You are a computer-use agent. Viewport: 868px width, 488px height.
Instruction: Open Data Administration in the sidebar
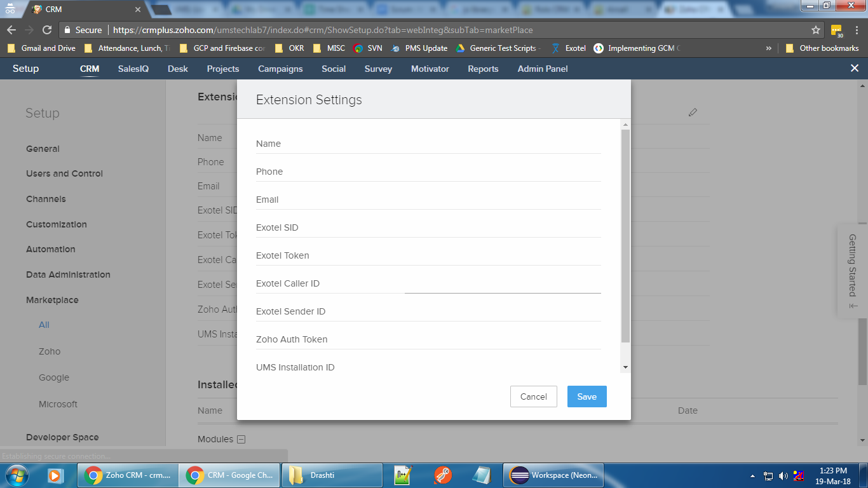(x=68, y=274)
